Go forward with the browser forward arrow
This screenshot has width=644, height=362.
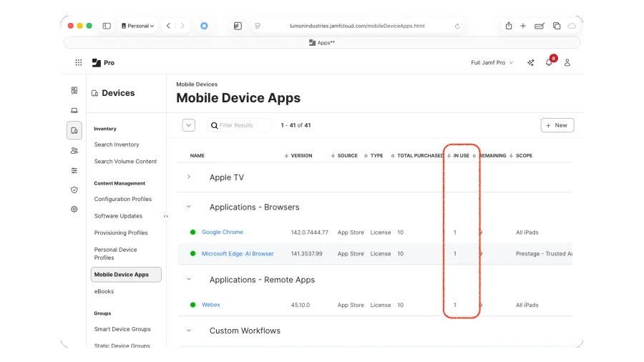point(182,26)
